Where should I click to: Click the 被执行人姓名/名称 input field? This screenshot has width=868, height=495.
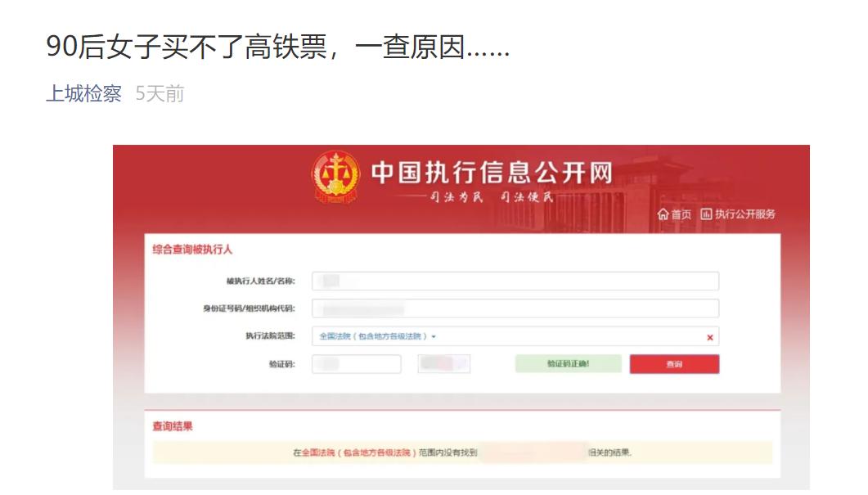tap(515, 281)
